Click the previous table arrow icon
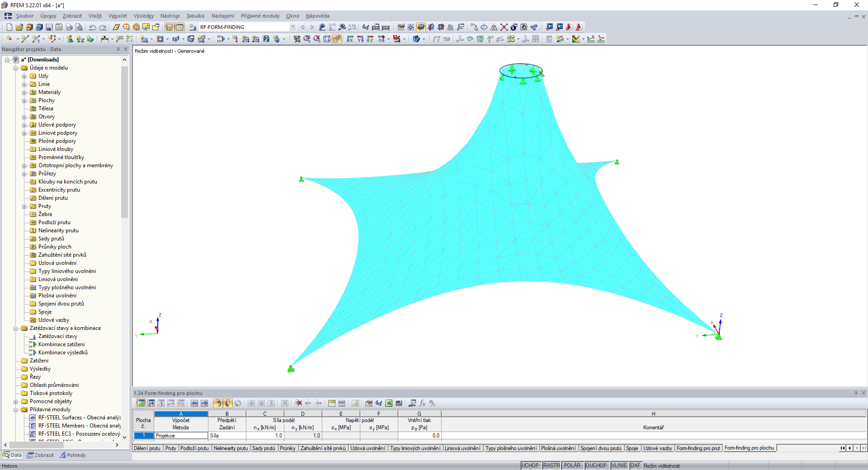Image resolution: width=868 pixels, height=470 pixels. [194, 403]
